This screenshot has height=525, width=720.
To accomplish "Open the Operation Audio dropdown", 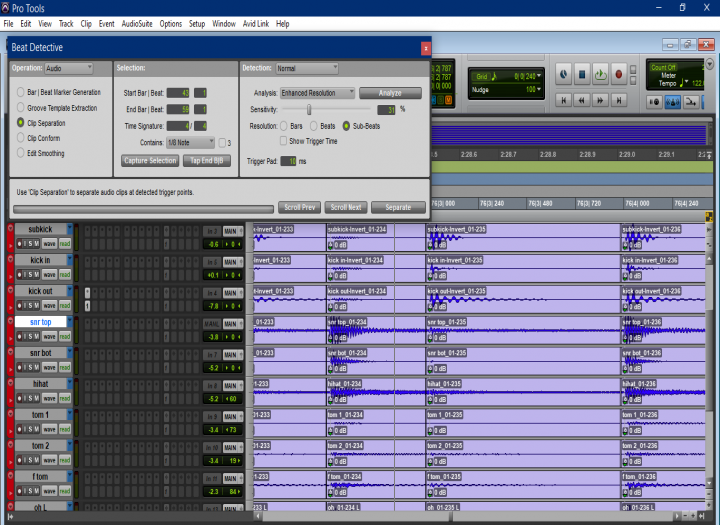I will [69, 68].
